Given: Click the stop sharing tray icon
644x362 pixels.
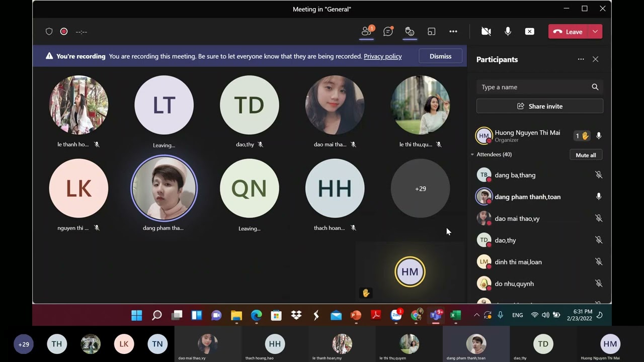Looking at the screenshot, I should click(529, 31).
